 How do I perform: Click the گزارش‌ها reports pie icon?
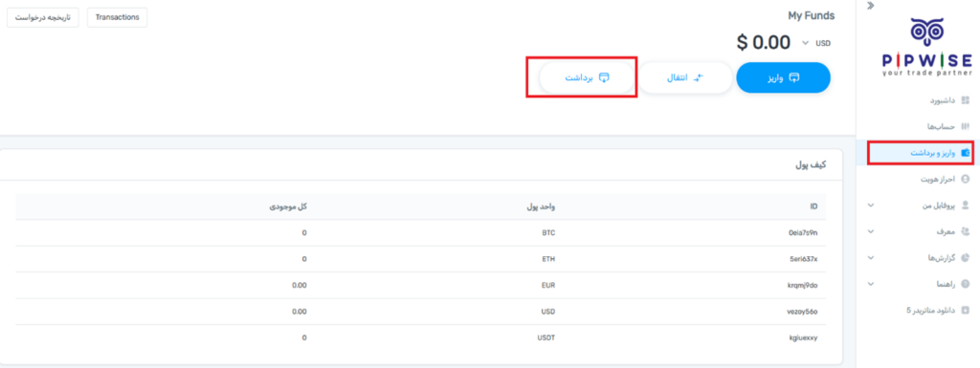pos(966,257)
